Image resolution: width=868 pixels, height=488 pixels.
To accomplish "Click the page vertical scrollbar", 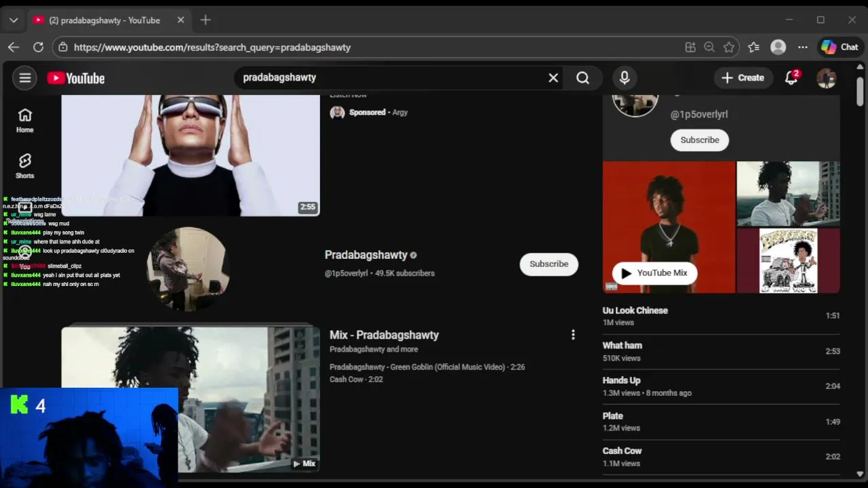I will 860,91.
